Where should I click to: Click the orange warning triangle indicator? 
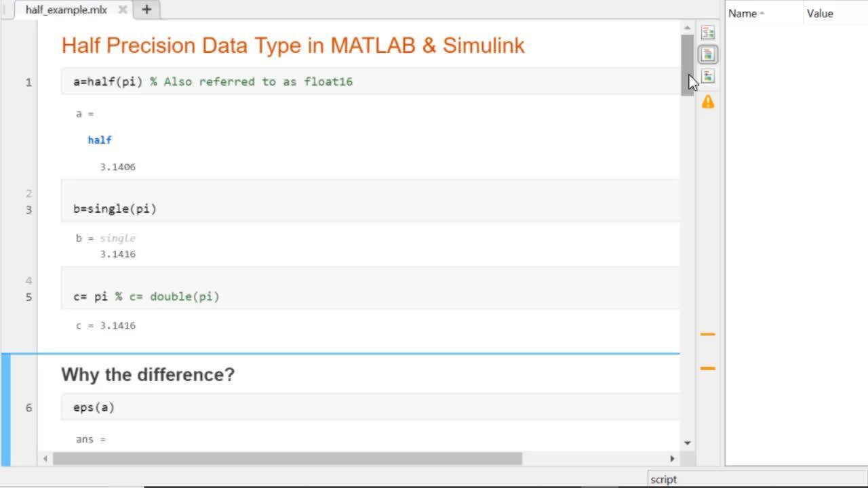(708, 102)
